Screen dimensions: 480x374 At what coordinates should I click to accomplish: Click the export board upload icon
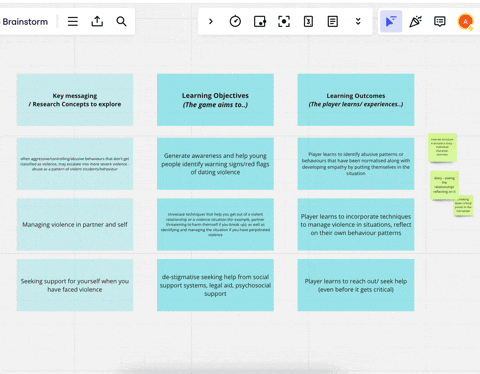pyautogui.click(x=97, y=22)
